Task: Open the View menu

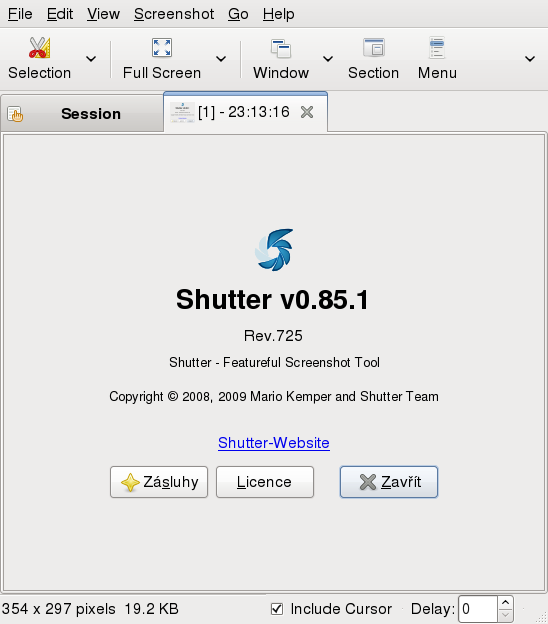Action: (x=103, y=14)
